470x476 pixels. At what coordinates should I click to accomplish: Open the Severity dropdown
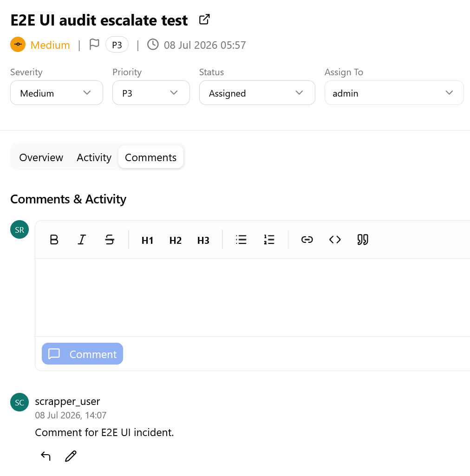point(57,93)
